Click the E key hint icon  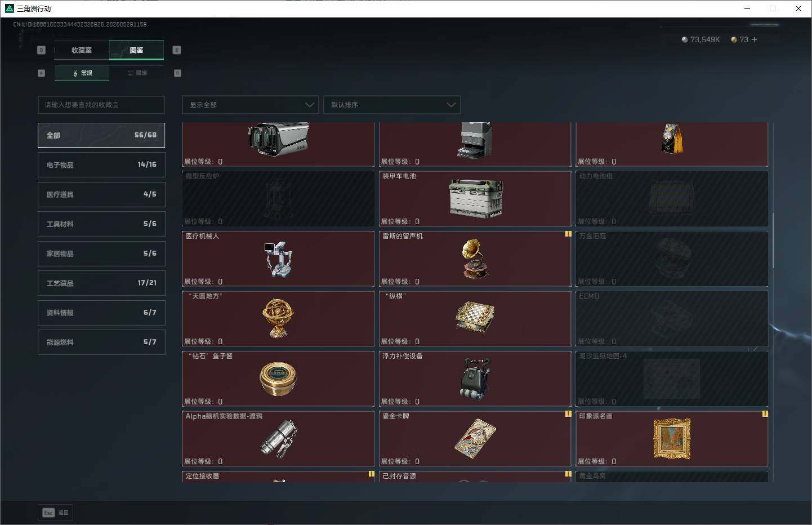coord(177,50)
